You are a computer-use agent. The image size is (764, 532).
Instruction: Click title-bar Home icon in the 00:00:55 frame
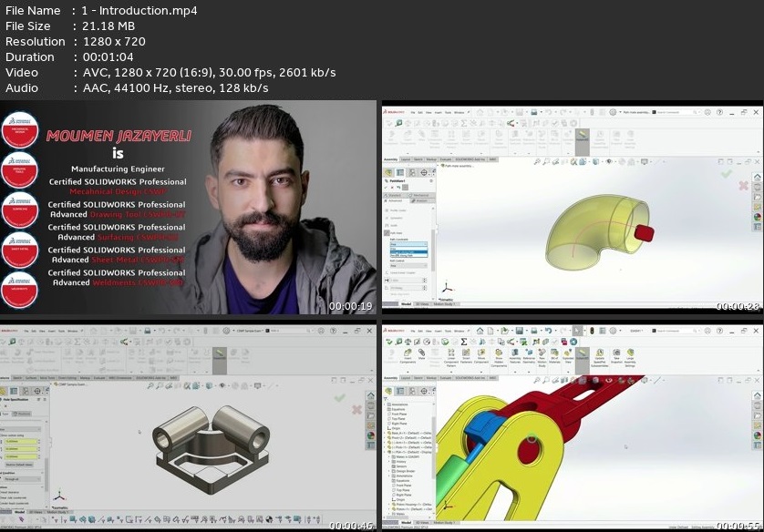480,331
